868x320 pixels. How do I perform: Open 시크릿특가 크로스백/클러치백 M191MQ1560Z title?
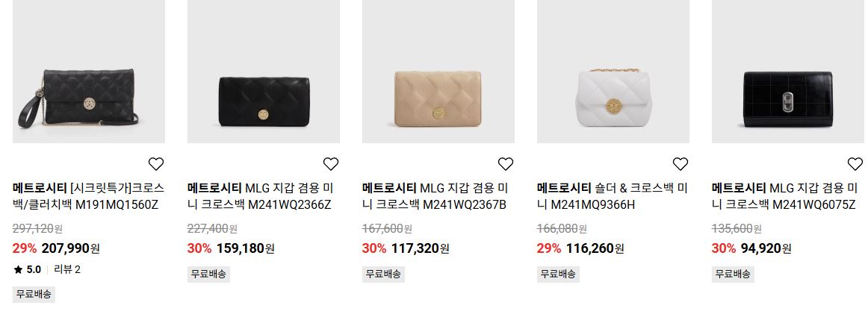pos(89,196)
